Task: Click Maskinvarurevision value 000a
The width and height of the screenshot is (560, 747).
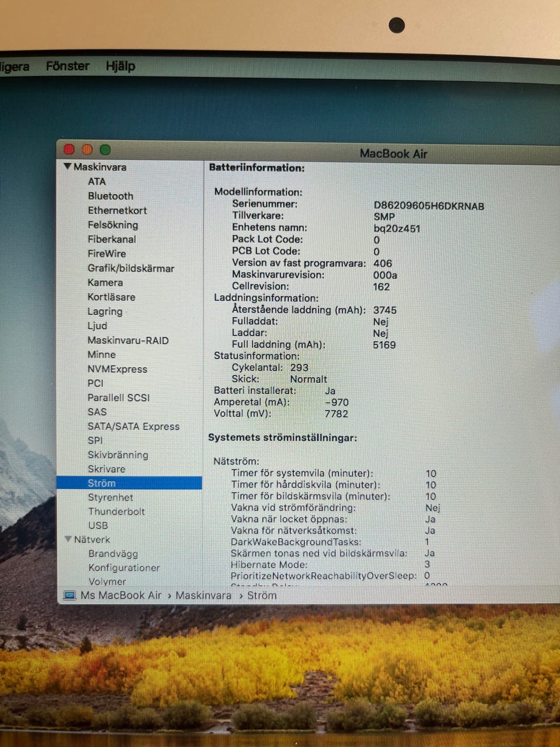Action: [385, 275]
